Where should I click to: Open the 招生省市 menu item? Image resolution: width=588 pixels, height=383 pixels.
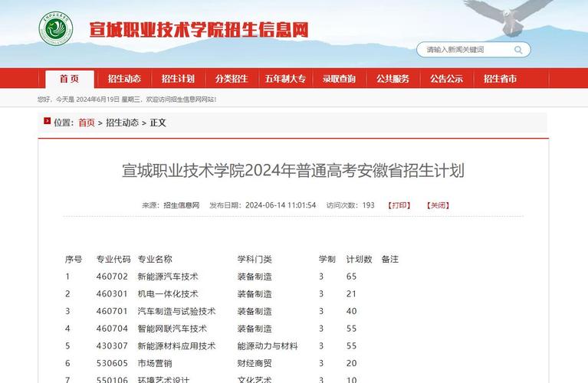pyautogui.click(x=501, y=79)
